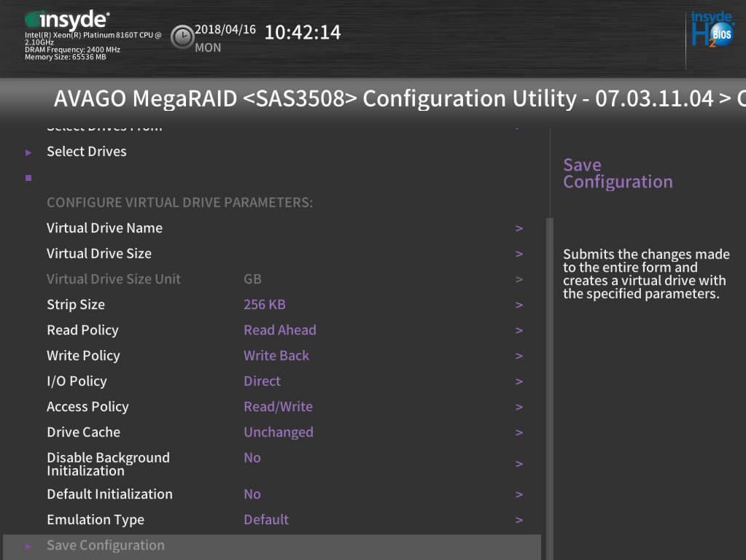Click the clock icon beside the date
This screenshot has height=560, width=746.
pyautogui.click(x=182, y=36)
